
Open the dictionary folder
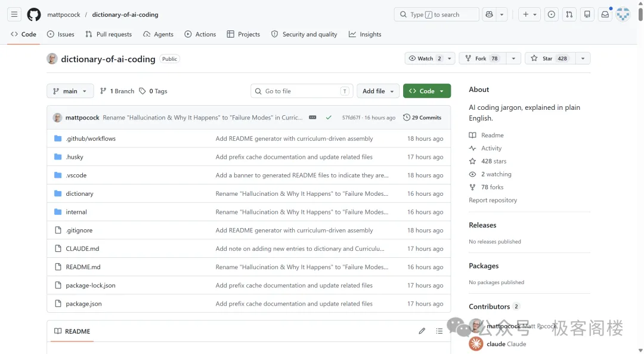point(79,193)
